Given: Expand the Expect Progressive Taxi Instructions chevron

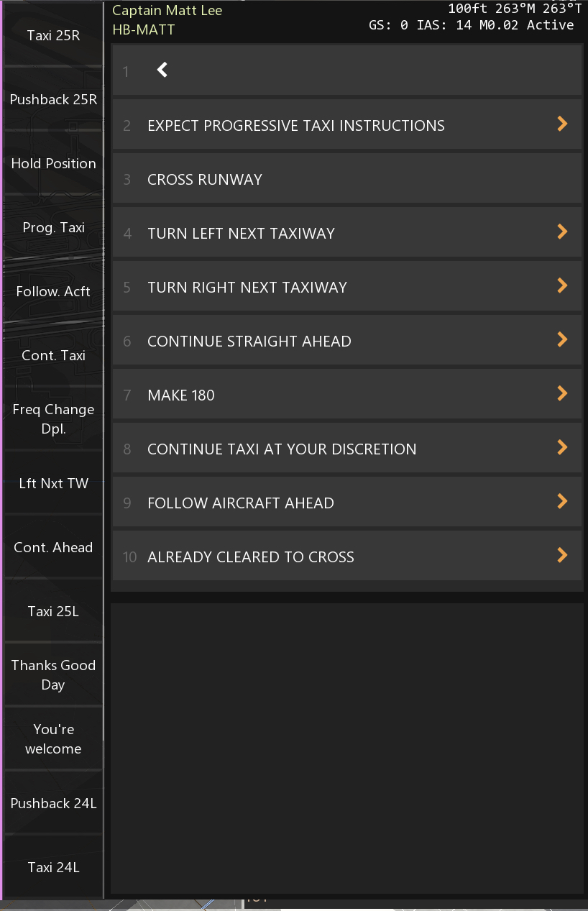Looking at the screenshot, I should tap(563, 124).
